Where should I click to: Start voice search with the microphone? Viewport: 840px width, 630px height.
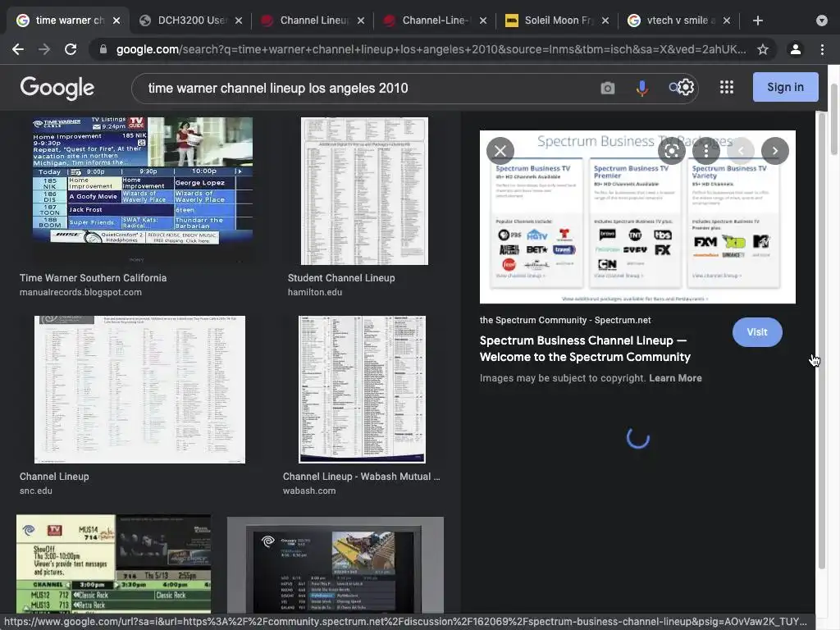[x=641, y=88]
